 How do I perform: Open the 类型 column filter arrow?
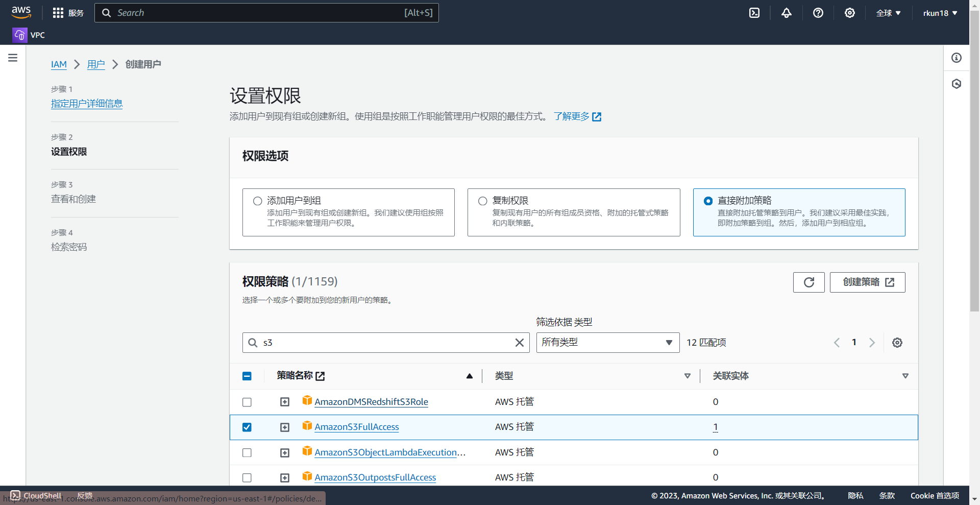pyautogui.click(x=688, y=376)
